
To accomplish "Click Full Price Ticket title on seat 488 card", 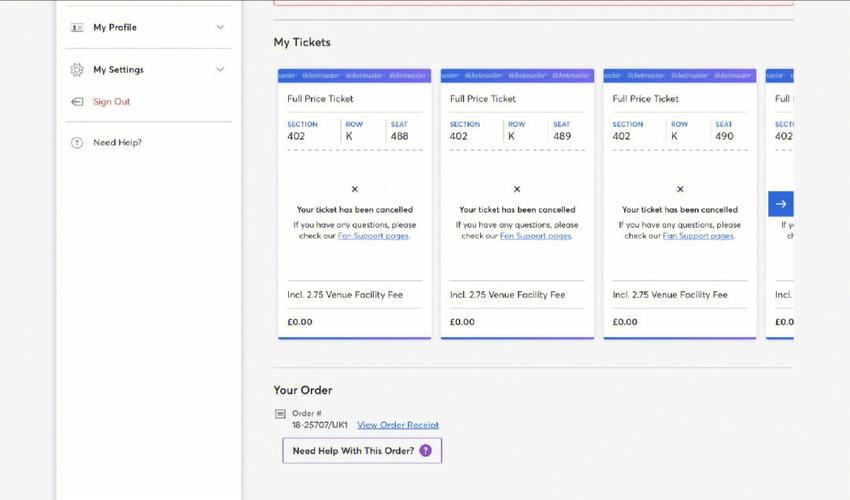I will click(320, 99).
